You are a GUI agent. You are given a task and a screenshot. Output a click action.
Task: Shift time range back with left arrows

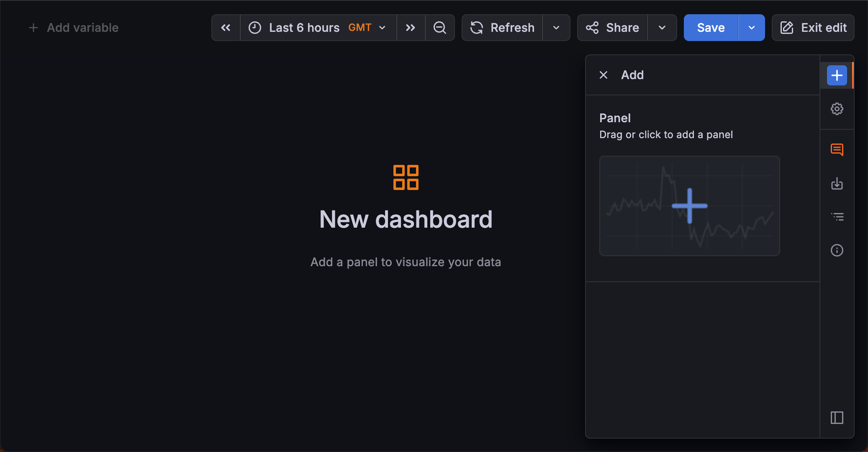[x=226, y=28]
